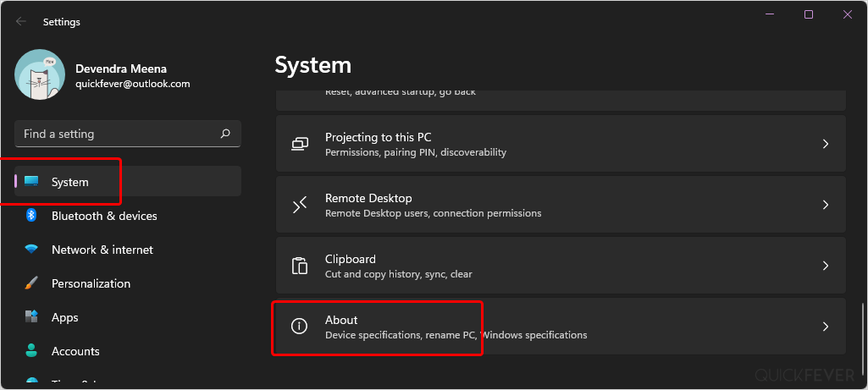The width and height of the screenshot is (868, 390).
Task: Open Remote Desktop settings
Action: (561, 205)
